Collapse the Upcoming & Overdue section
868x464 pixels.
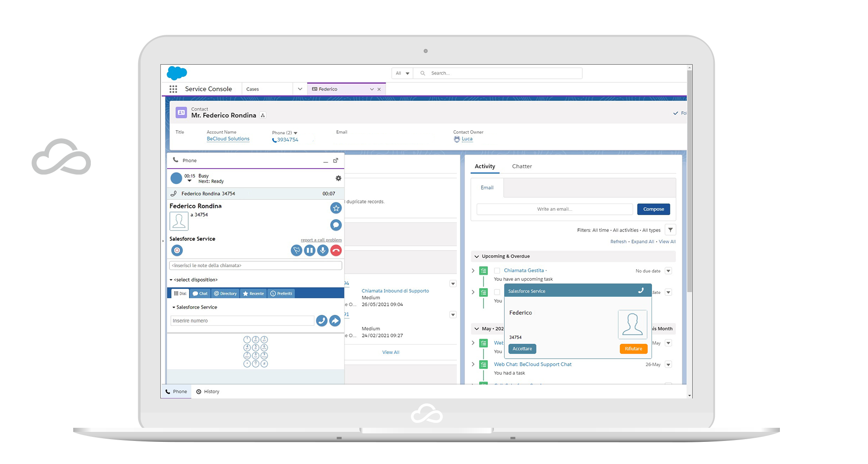coord(476,256)
